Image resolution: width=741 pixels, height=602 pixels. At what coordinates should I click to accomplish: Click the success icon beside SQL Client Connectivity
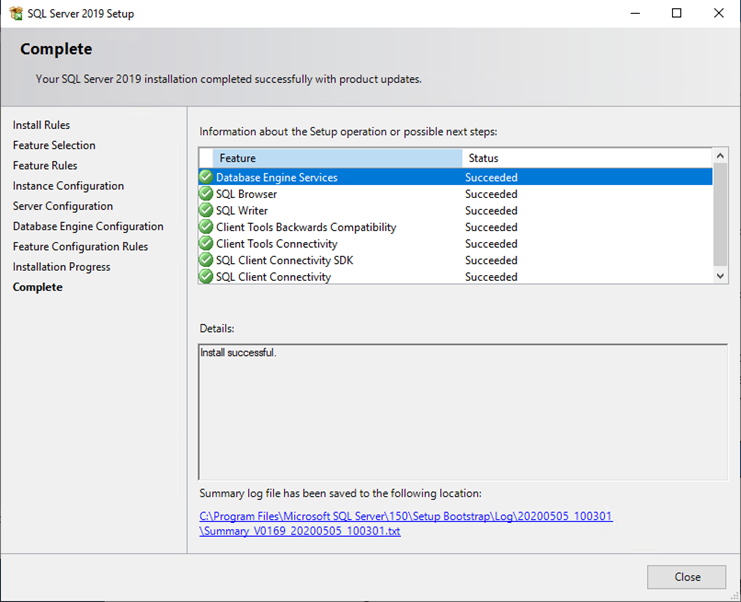pos(206,276)
